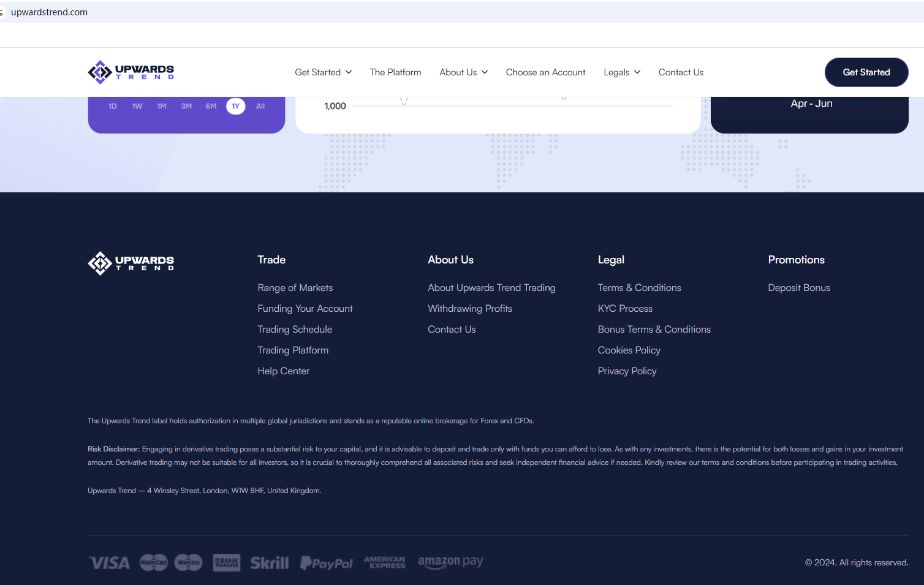The image size is (924, 585).
Task: Click the Upwards Trend footer logo
Action: pyautogui.click(x=131, y=263)
